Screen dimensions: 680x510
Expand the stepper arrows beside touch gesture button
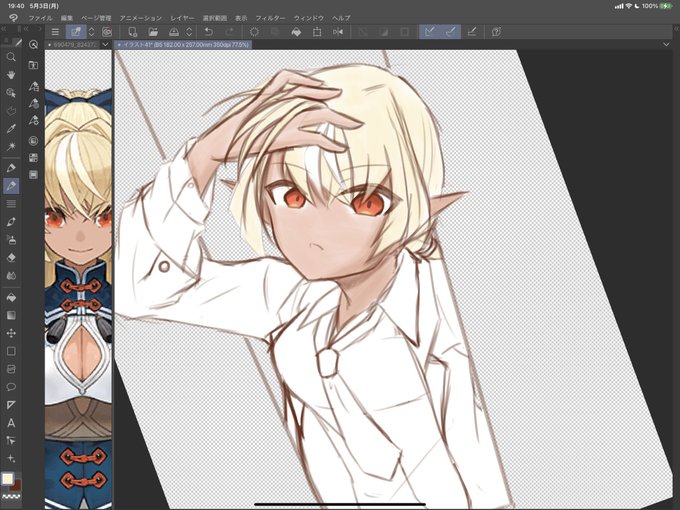click(x=92, y=32)
